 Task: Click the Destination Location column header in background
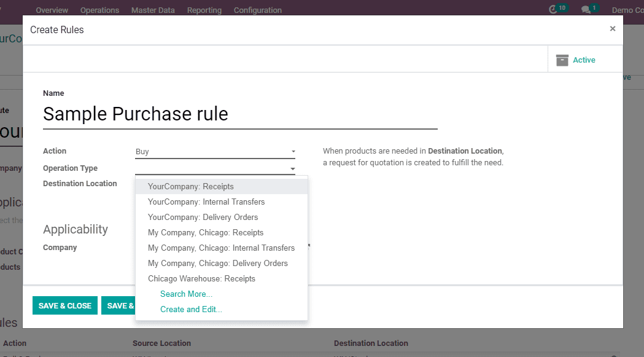(x=371, y=343)
